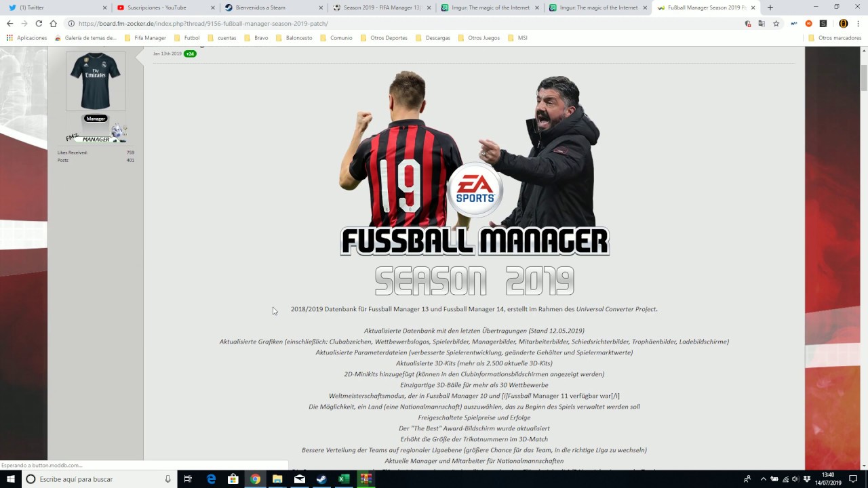Open the Mail app from the taskbar
Screen dimensions: 868x488
tap(299, 479)
